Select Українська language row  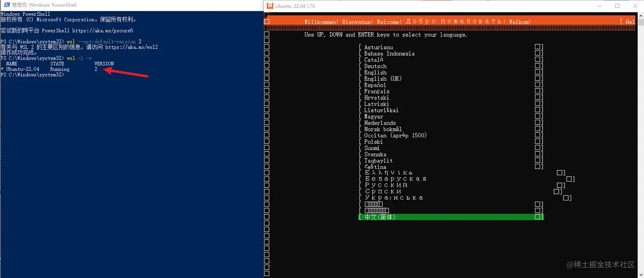point(465,198)
